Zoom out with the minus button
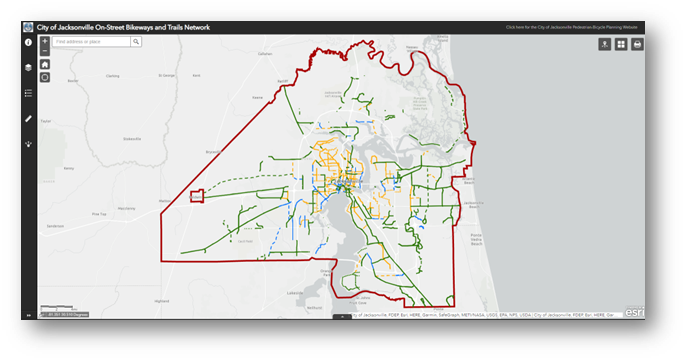This screenshot has width=687, height=362. 45,51
